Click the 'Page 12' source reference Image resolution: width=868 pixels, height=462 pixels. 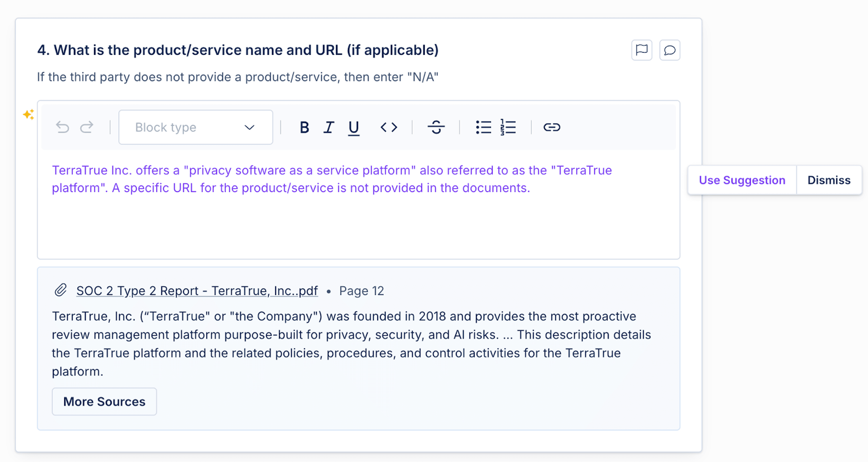point(362,291)
